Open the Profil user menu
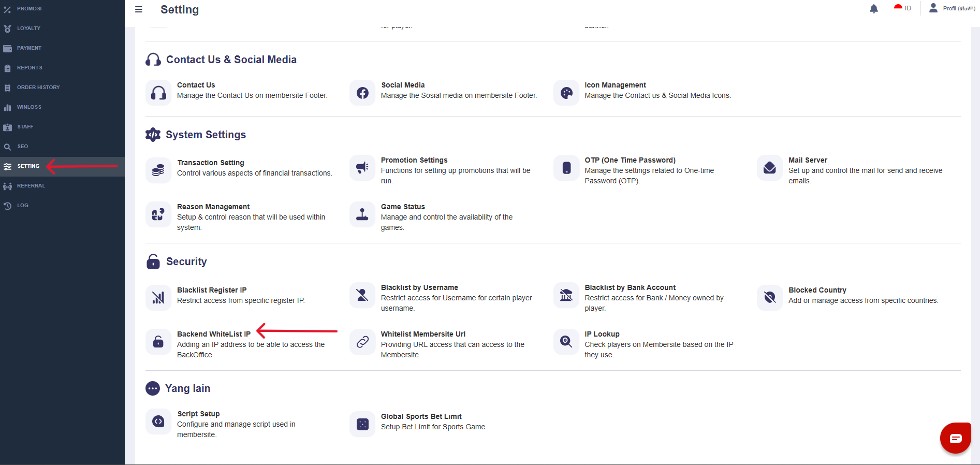Image resolution: width=980 pixels, height=465 pixels. 952,8
